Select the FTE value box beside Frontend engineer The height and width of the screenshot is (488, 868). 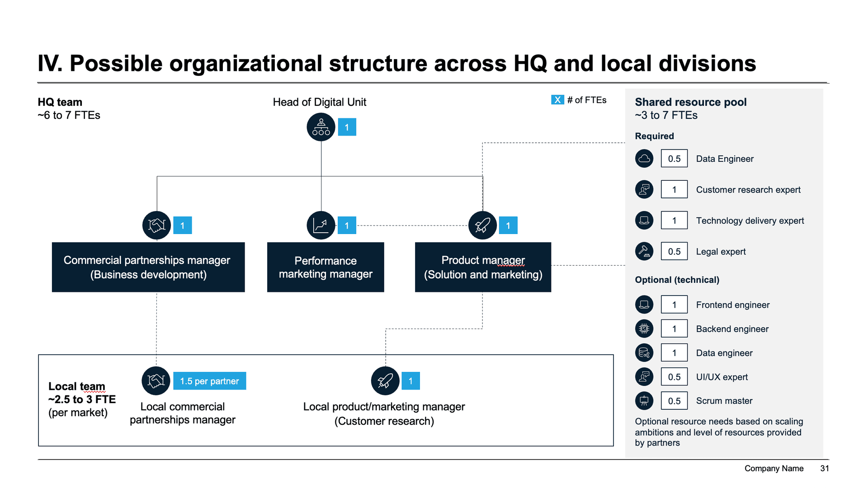pyautogui.click(x=674, y=305)
